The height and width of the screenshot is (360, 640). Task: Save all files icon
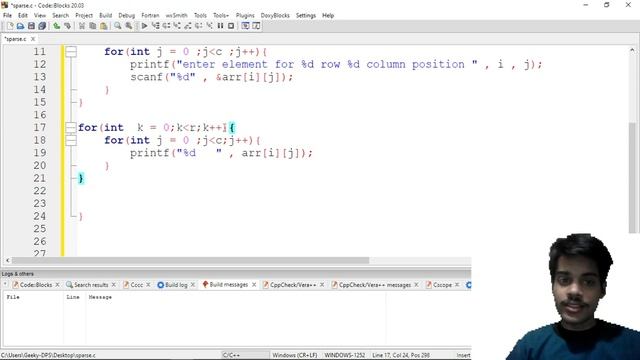coord(42,26)
